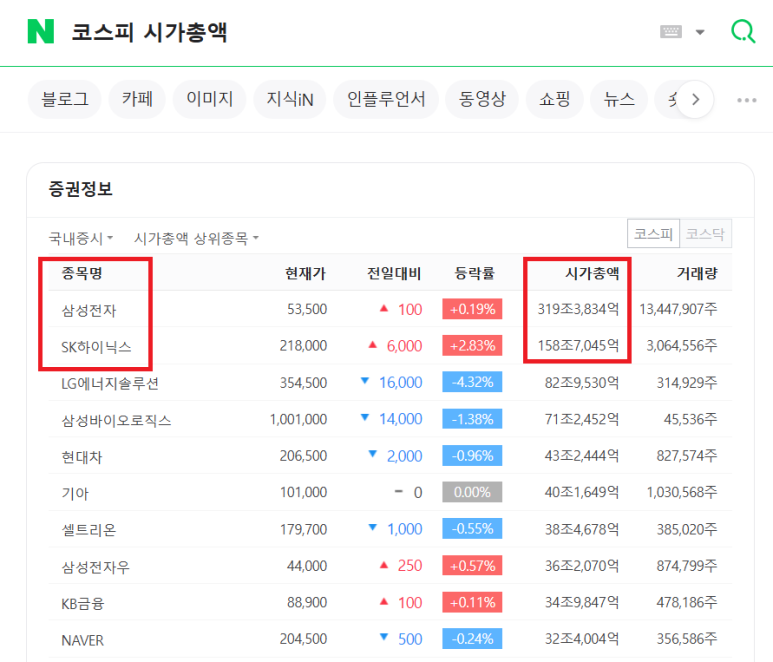Click the 82조9,530억 market cap value
Image resolution: width=773 pixels, height=662 pixels.
[x=582, y=383]
